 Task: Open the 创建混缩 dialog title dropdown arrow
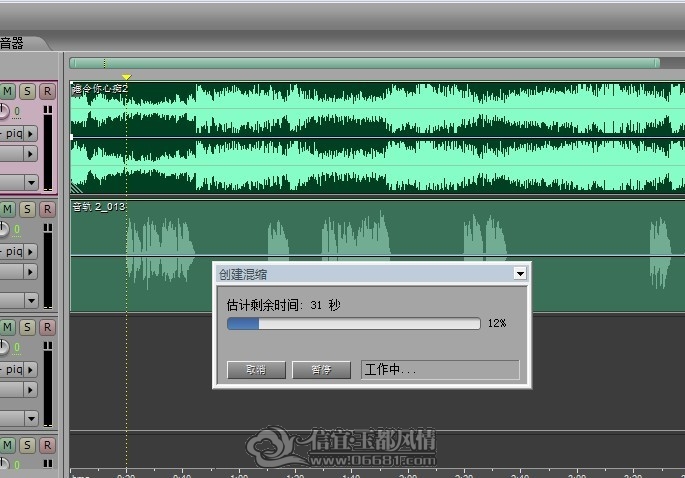pos(520,274)
